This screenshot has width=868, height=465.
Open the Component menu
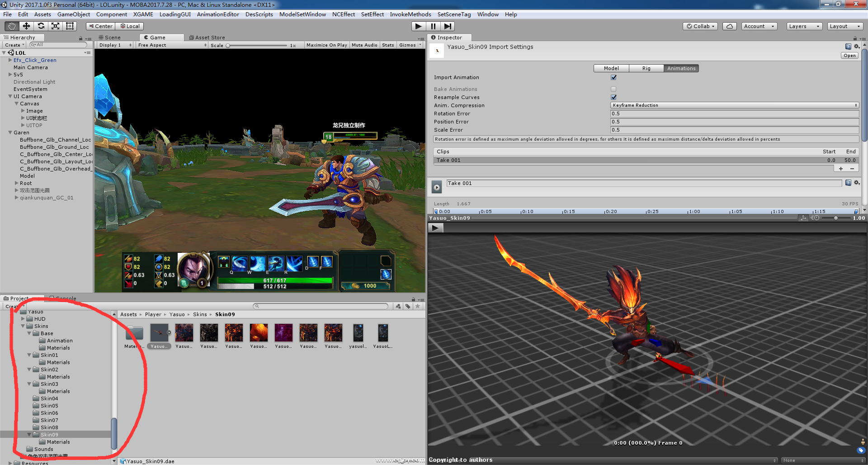coord(112,14)
